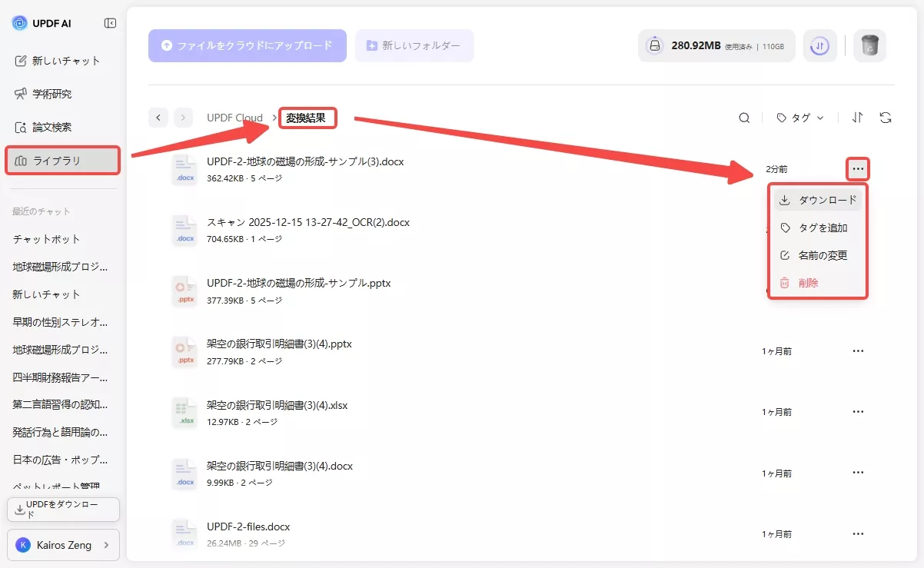Open the circular transfer progress icon
924x568 pixels.
click(819, 45)
